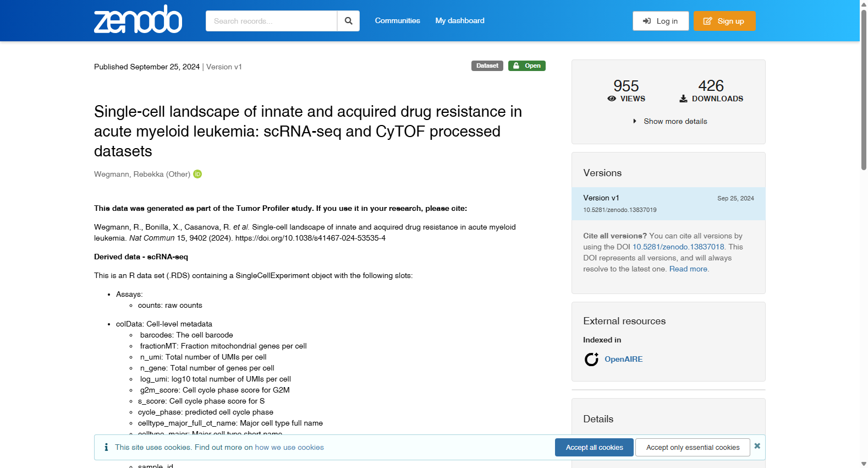The height and width of the screenshot is (468, 868).
Task: Dismiss the cookie banner with X
Action: (x=757, y=446)
